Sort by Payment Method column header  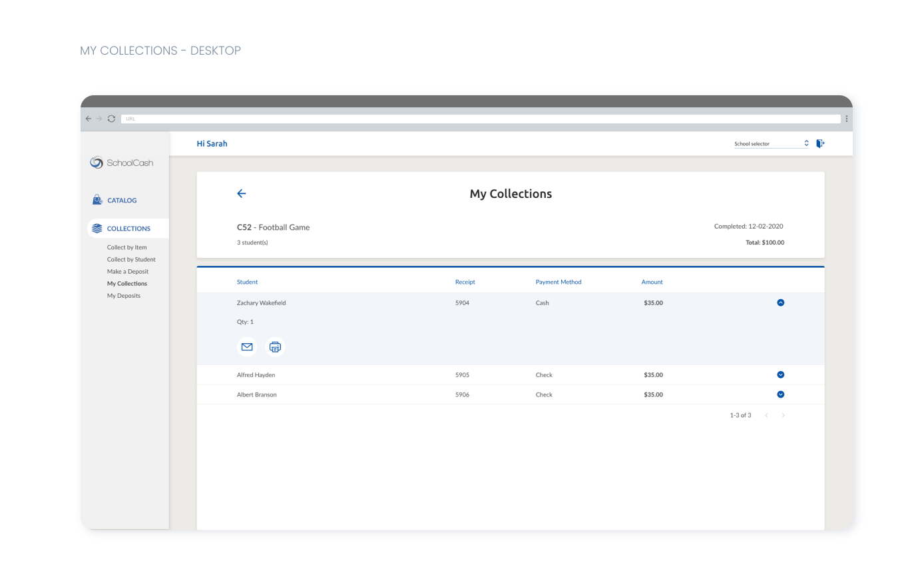pos(559,282)
